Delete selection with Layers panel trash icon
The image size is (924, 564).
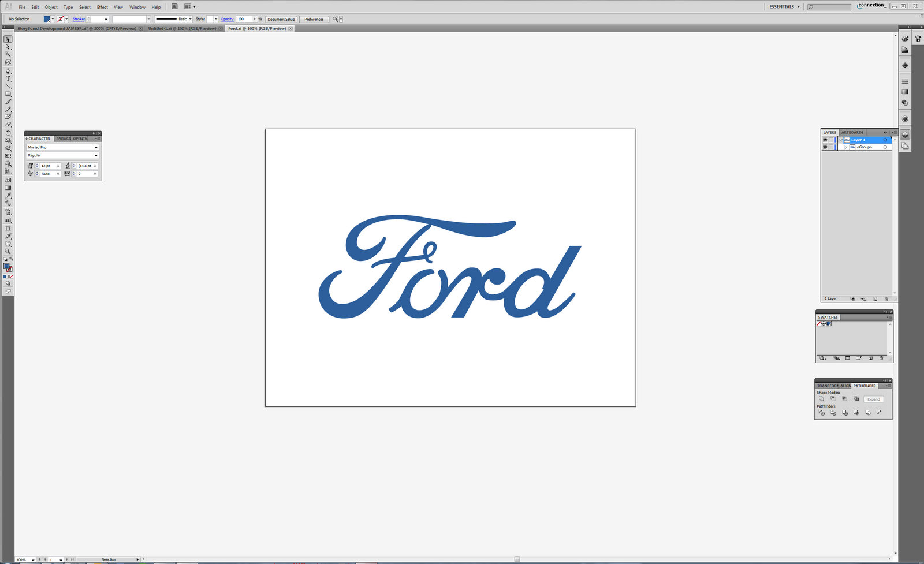(x=886, y=299)
